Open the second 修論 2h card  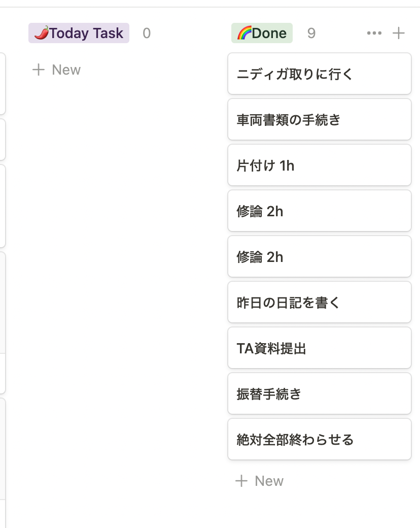point(319,257)
